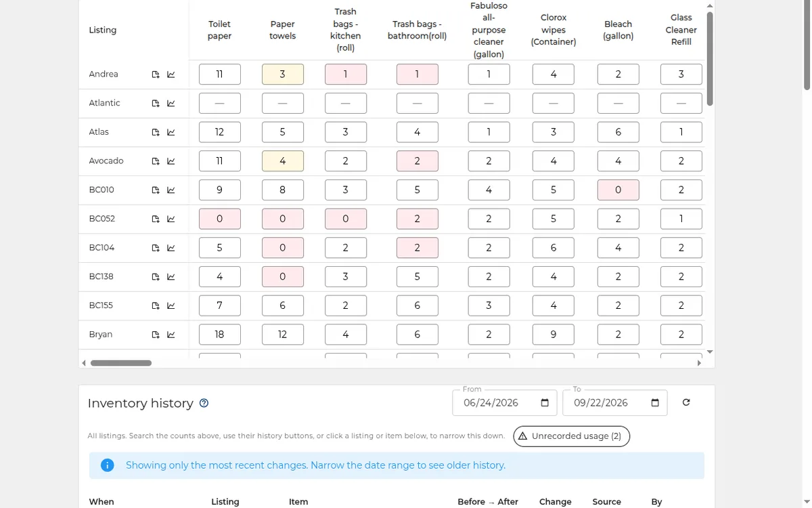Edit Atlantic's empty Clorox wipes count
The width and height of the screenshot is (812, 508).
tap(554, 104)
